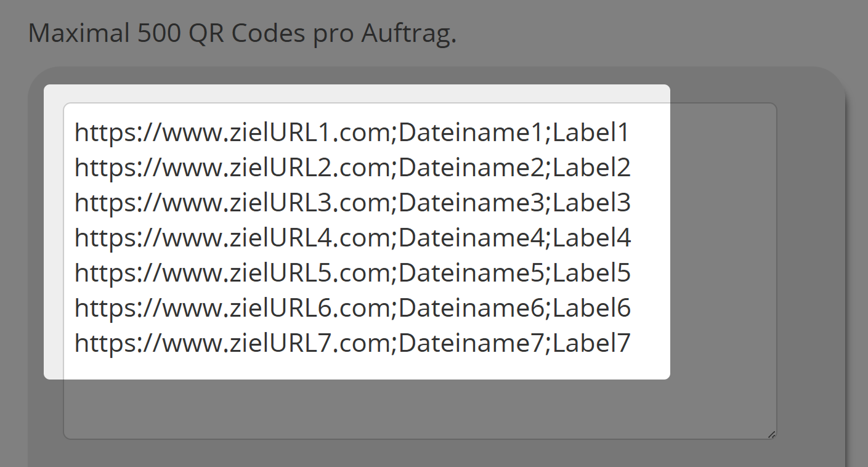Click the heading about 500 QR Codes
Image resolution: width=868 pixels, height=467 pixels.
[243, 33]
